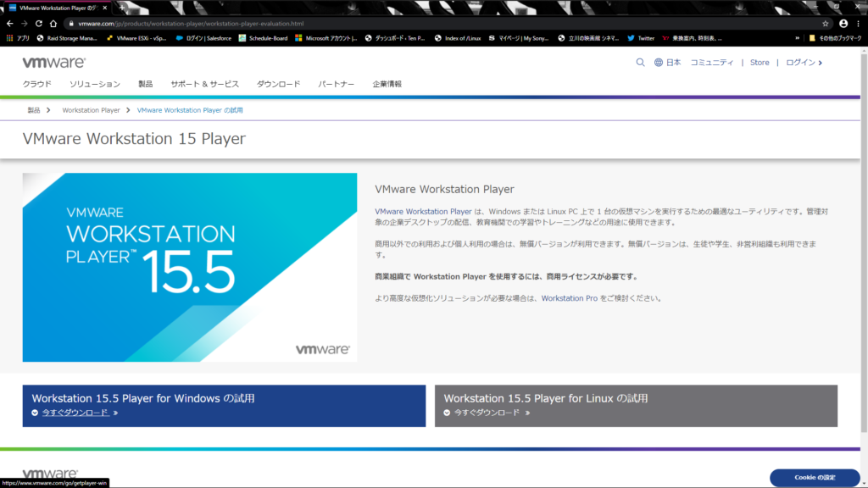This screenshot has width=868, height=488.
Task: Open the 製品 navigation menu
Action: pos(145,84)
